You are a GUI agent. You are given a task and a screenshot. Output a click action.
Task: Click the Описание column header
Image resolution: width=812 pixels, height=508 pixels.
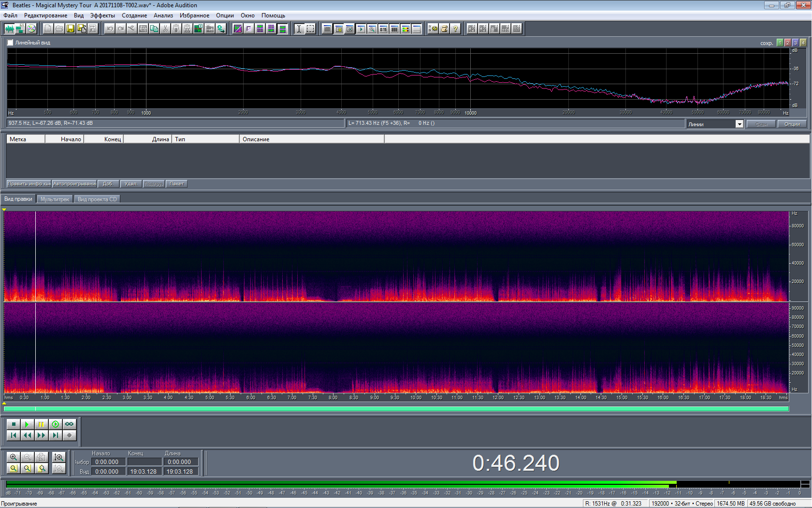312,139
